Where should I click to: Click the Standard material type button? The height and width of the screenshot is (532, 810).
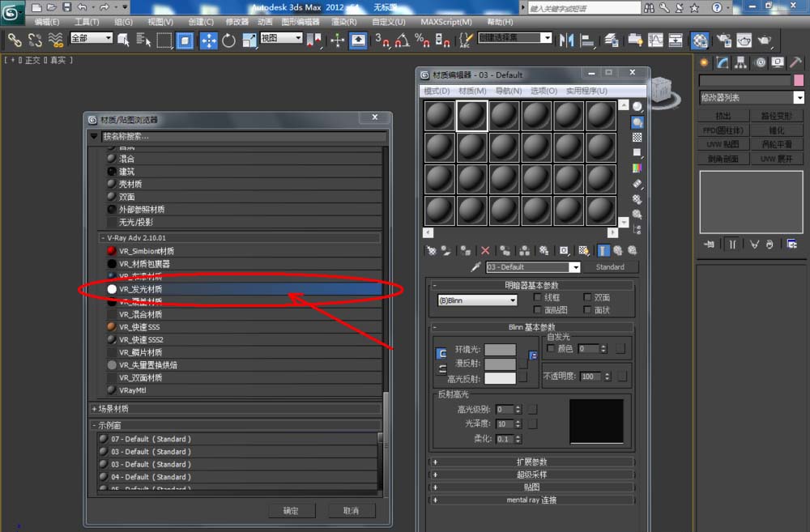click(x=610, y=267)
